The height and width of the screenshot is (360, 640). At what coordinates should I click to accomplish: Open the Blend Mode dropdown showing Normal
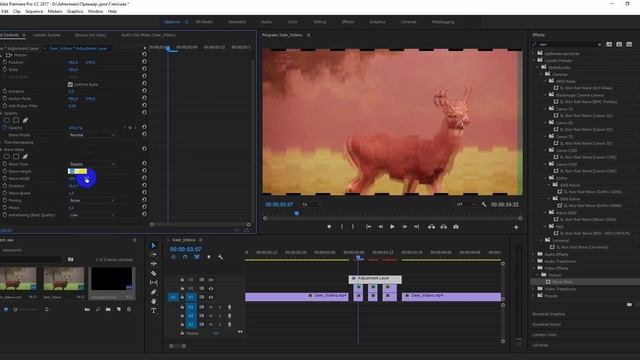92,135
